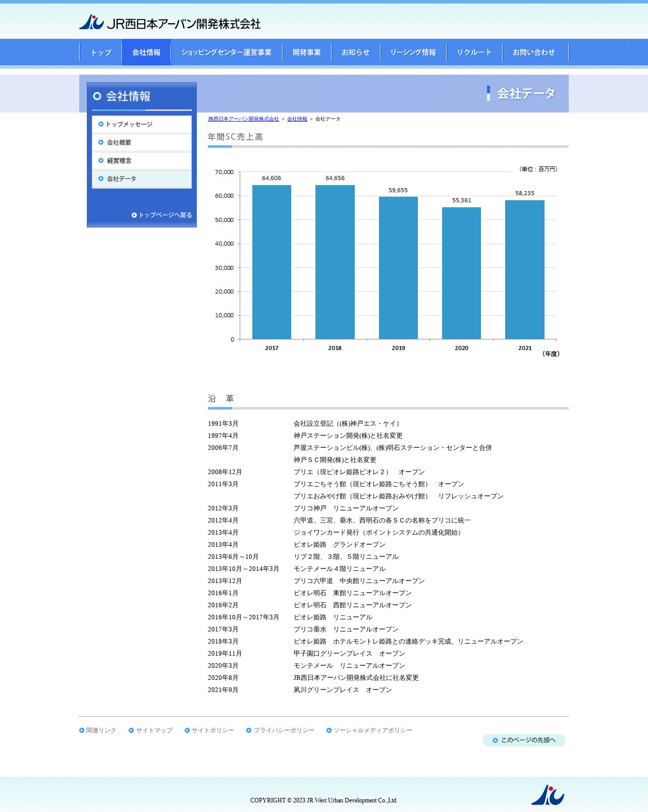
Task: Return via トップページへ戻る link
Action: click(162, 215)
